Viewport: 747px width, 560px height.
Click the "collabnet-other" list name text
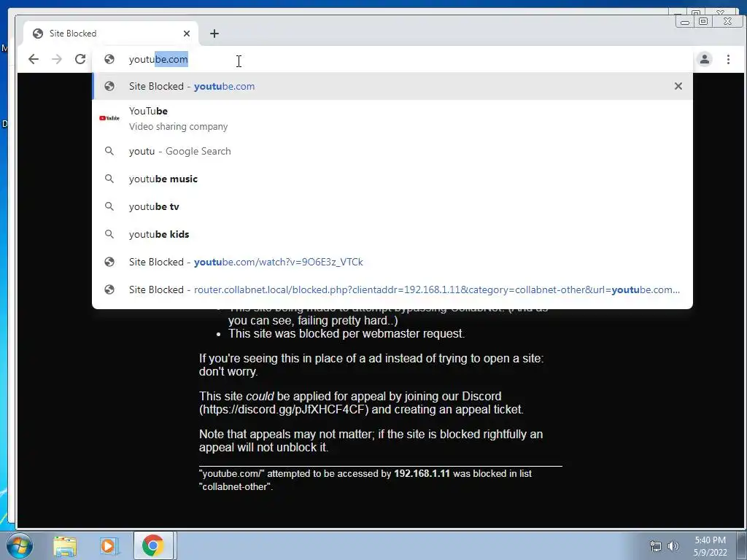[234, 486]
